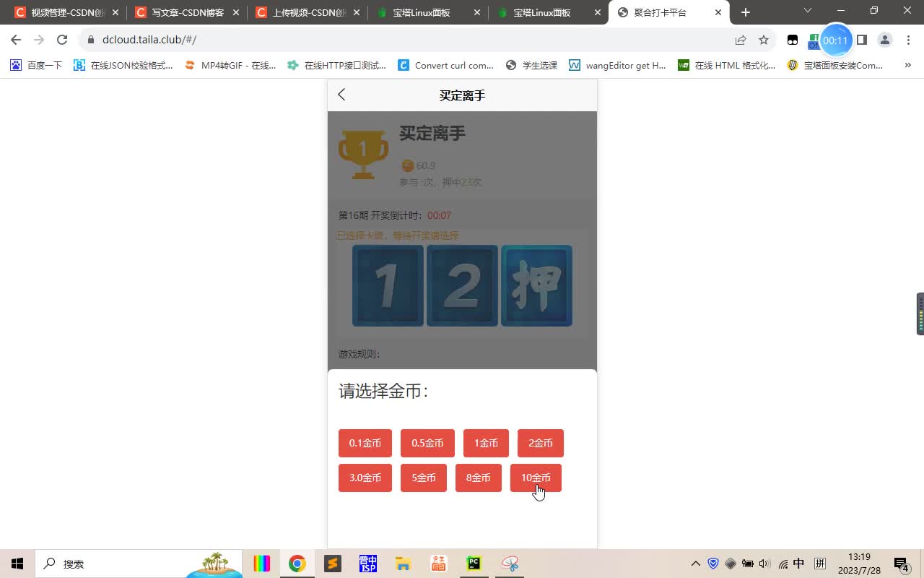Open the 宝塔面板安装 bookmark
924x578 pixels.
[835, 65]
